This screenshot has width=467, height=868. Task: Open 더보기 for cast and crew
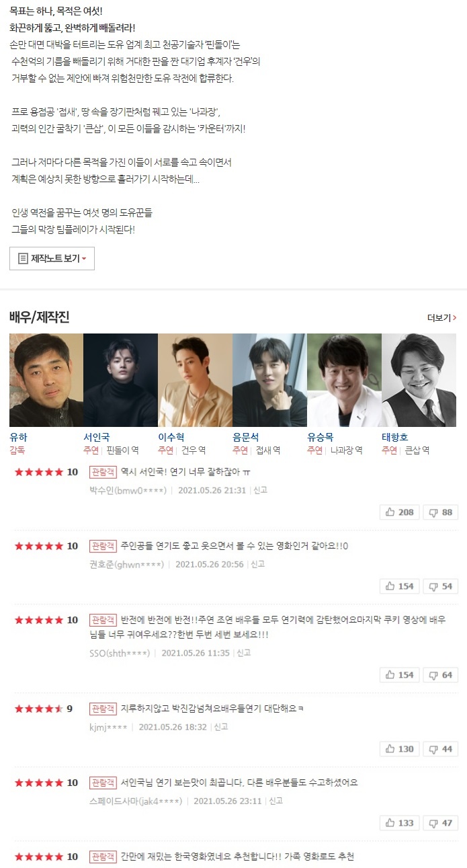(441, 317)
